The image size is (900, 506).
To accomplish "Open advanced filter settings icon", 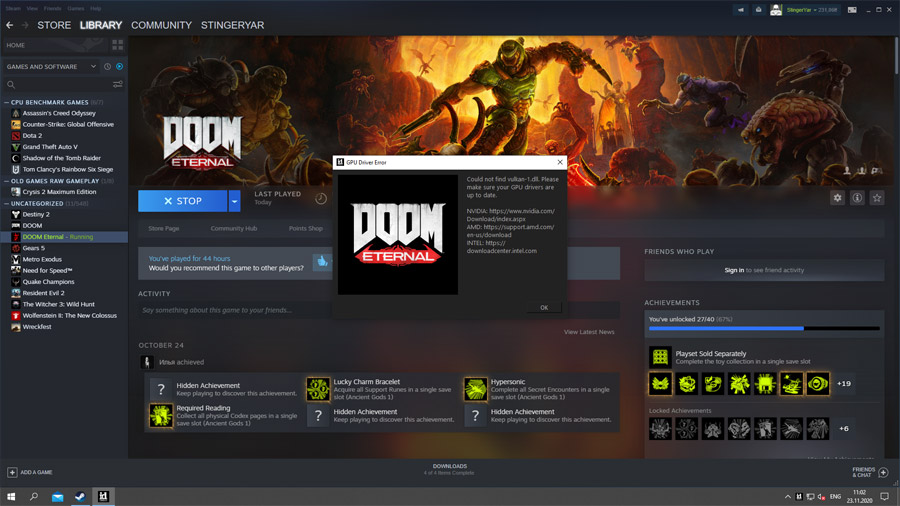I will pyautogui.click(x=118, y=84).
